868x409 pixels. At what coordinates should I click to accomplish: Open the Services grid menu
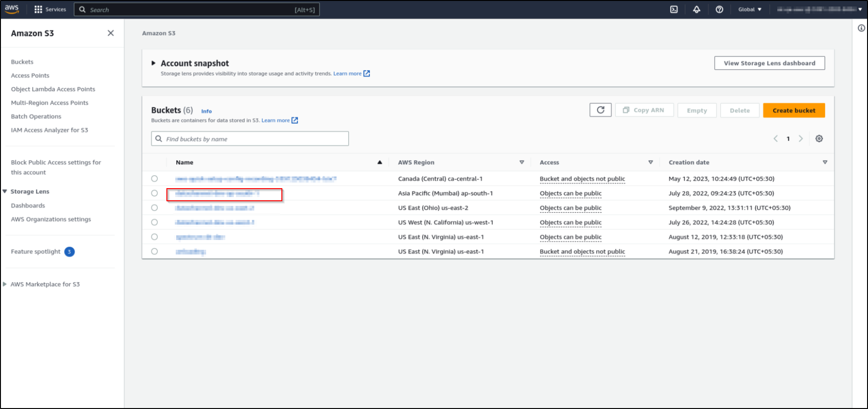click(50, 9)
